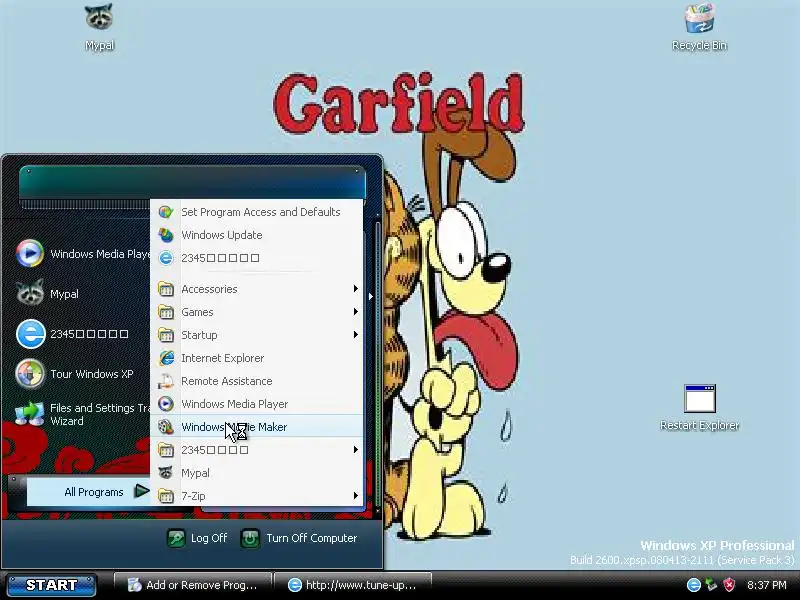800x600 pixels.
Task: Click the 7-Zip folder icon
Action: click(166, 495)
